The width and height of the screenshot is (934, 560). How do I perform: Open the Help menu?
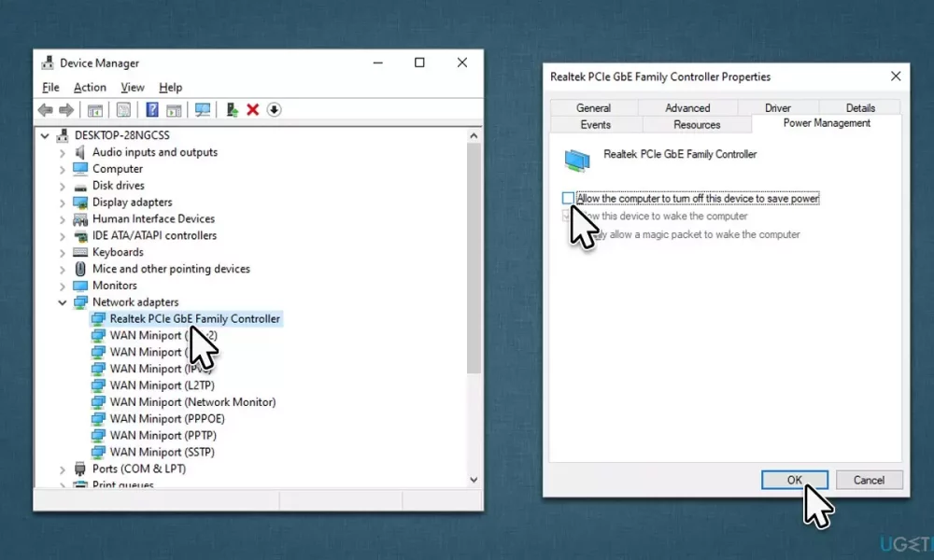pos(170,88)
